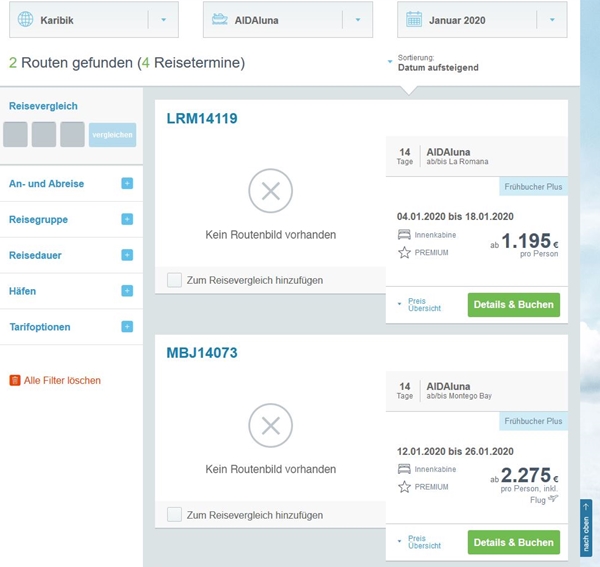Open the Januar 2020 date dropdown
600x567 pixels.
(x=551, y=20)
